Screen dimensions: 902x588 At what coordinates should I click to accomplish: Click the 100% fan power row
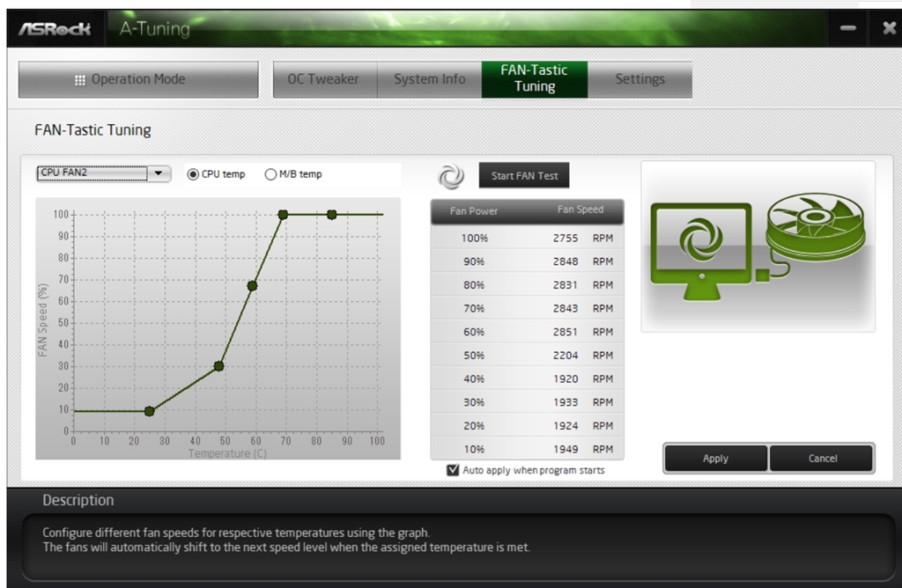527,238
